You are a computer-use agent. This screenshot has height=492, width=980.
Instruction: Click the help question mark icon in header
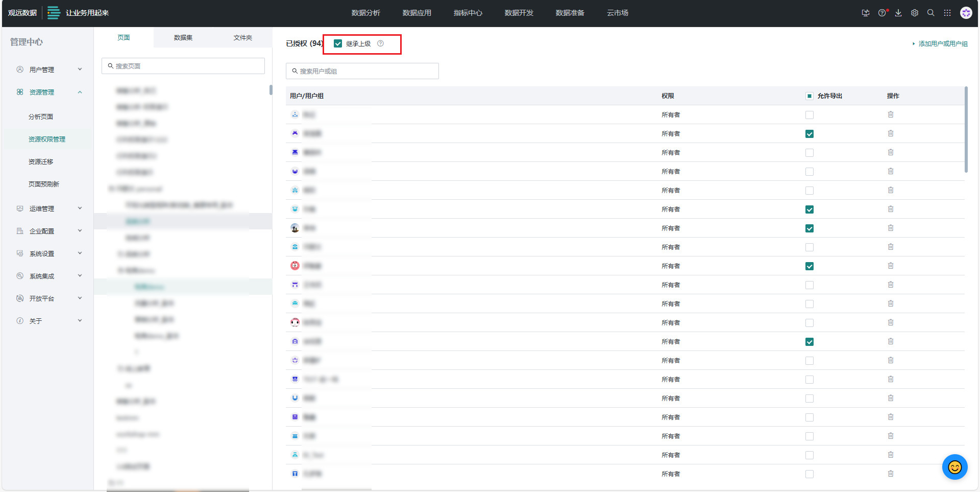click(x=882, y=13)
